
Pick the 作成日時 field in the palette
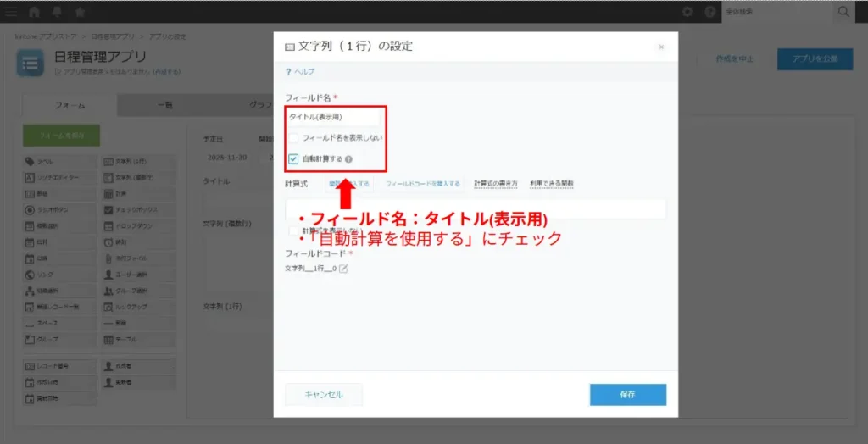(60, 382)
